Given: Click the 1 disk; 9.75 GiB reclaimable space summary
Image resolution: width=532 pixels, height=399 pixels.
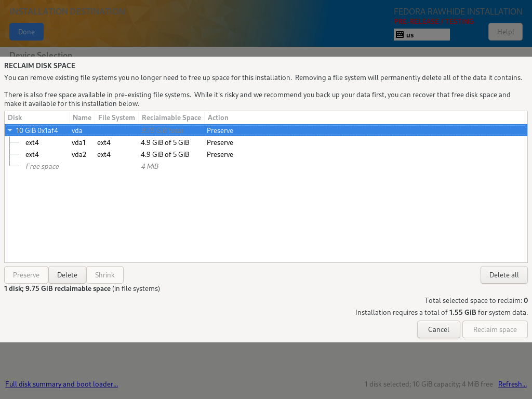Looking at the screenshot, I should click(x=82, y=288).
